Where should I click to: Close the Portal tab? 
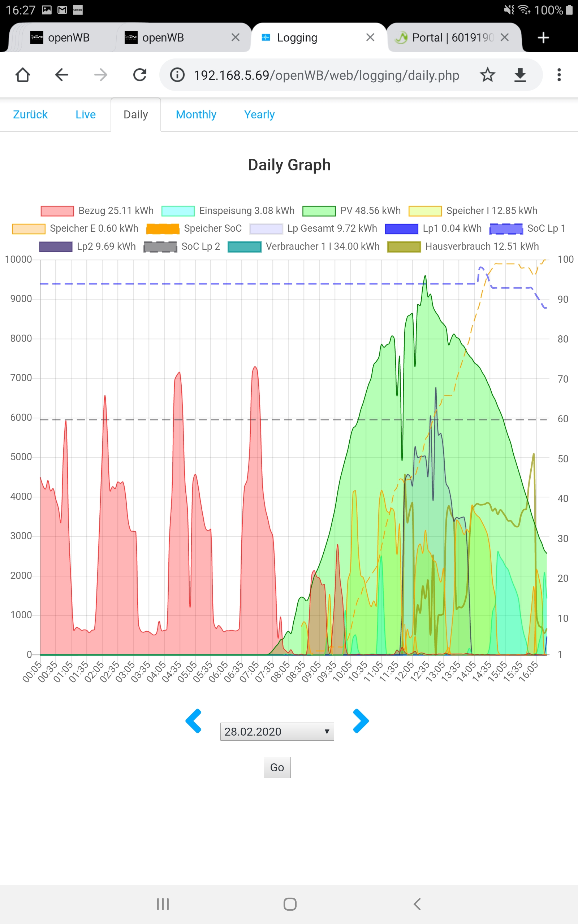pos(505,38)
